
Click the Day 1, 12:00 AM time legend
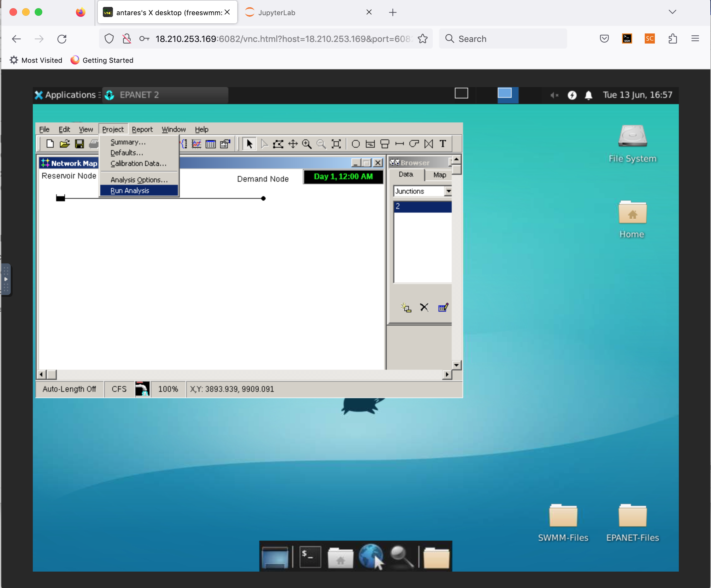tap(343, 177)
